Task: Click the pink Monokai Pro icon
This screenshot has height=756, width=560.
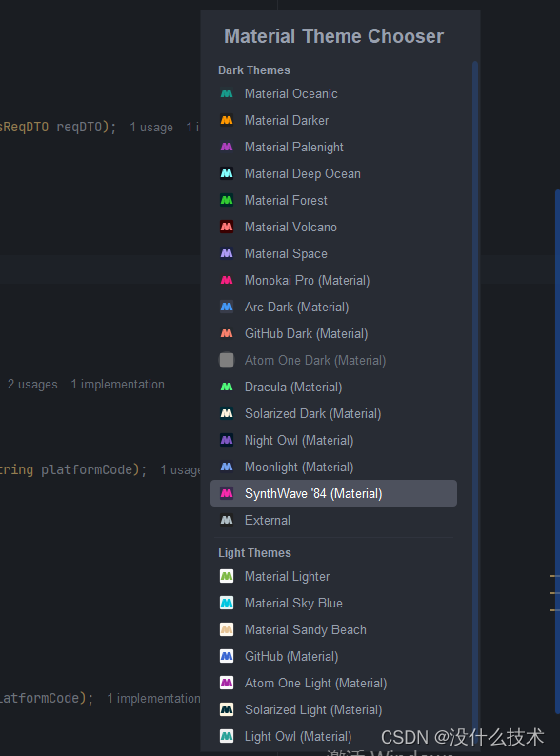Action: coord(227,280)
